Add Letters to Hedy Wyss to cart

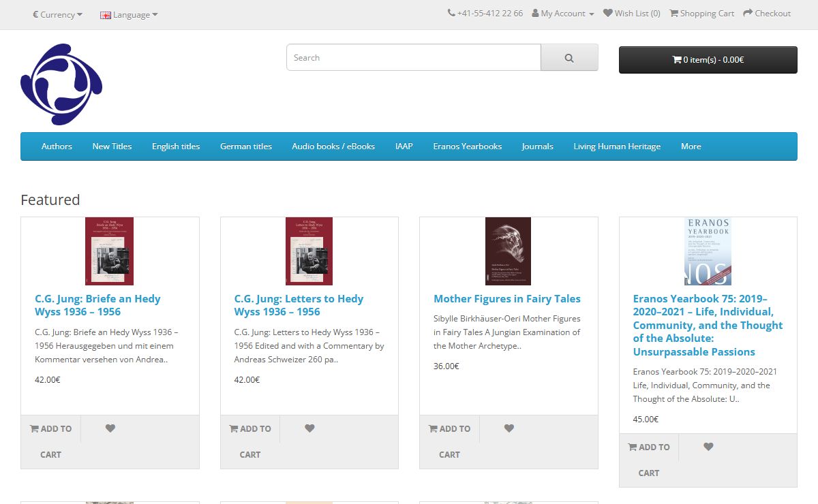pos(250,441)
